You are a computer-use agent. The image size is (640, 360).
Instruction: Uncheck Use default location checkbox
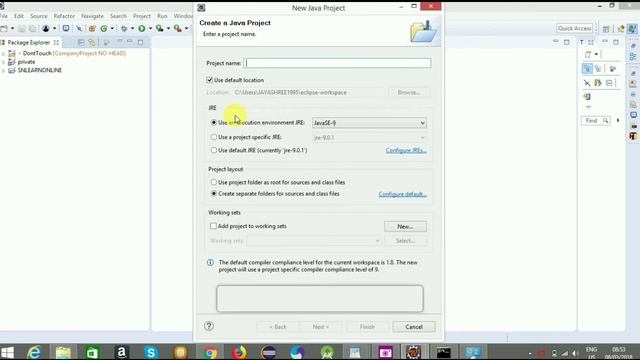[x=209, y=80]
